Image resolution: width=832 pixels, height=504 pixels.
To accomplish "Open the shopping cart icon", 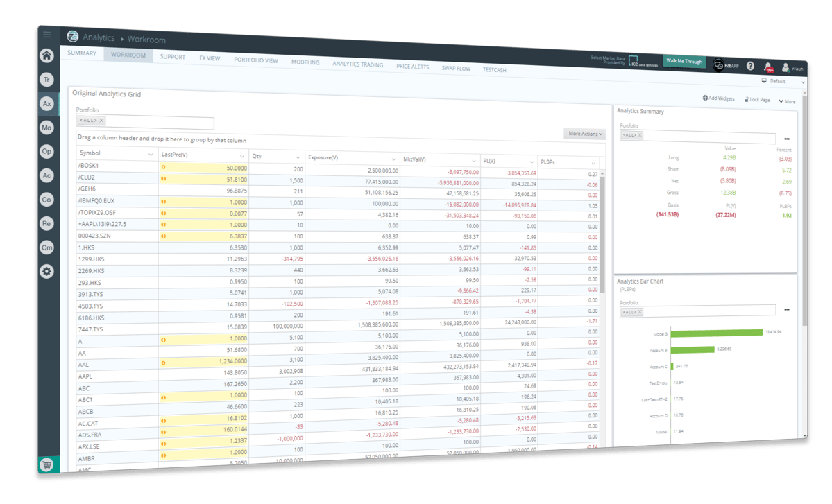I will pos(47,465).
